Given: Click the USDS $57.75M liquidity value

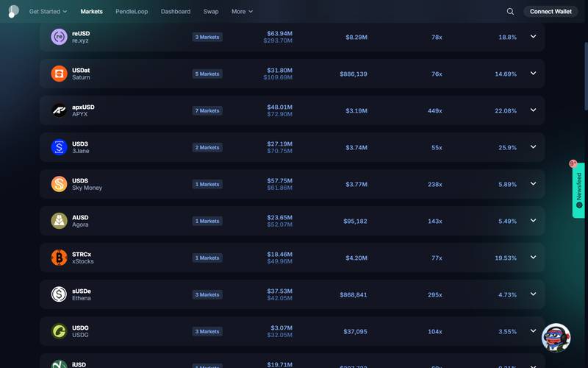Looking at the screenshot, I should click(280, 180).
